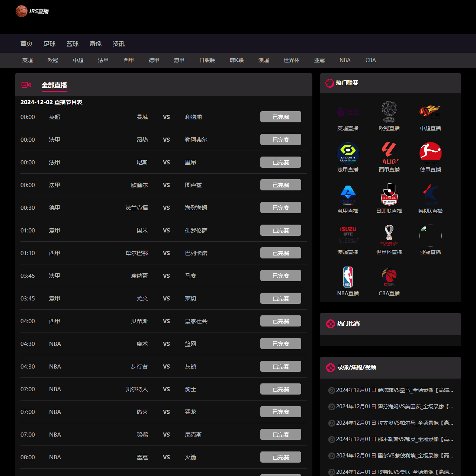Open 埃弗顿VS曼联 full replay link
The height and width of the screenshot is (476, 476).
pyautogui.click(x=395, y=472)
